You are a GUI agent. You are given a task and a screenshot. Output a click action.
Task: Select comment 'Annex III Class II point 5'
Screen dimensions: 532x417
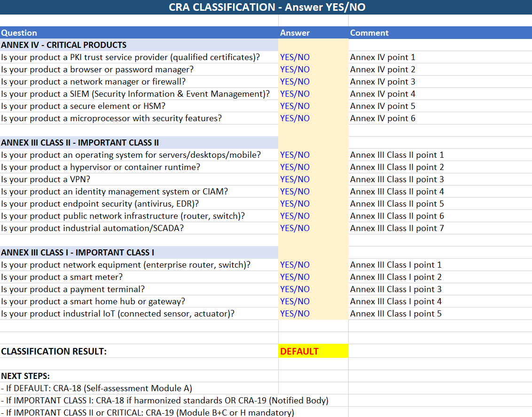pos(397,204)
